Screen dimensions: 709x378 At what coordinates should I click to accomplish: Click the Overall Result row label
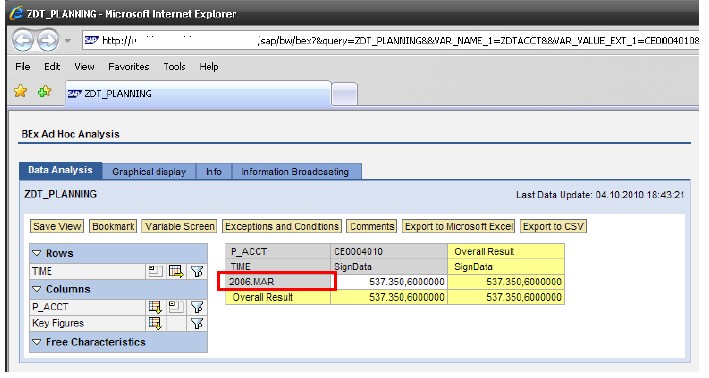tap(278, 297)
